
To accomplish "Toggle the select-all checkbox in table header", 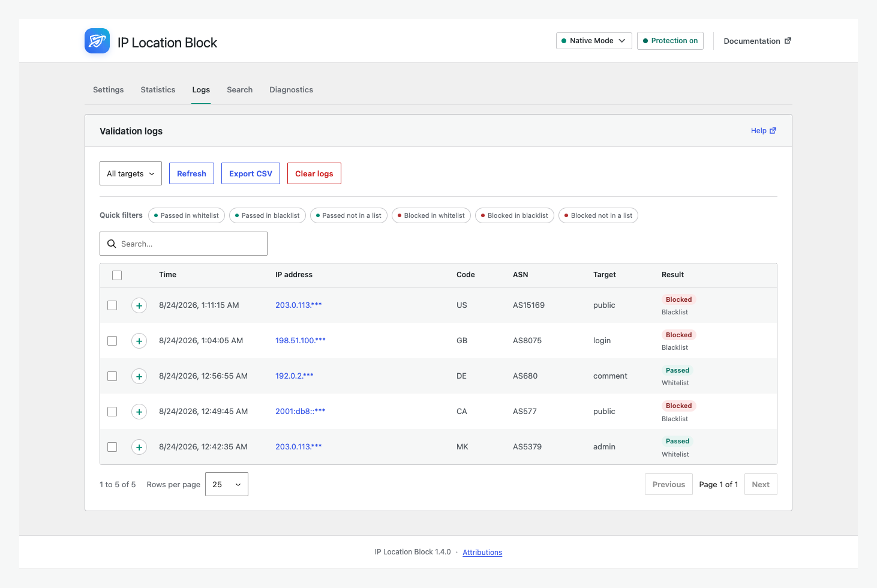I will (x=117, y=275).
